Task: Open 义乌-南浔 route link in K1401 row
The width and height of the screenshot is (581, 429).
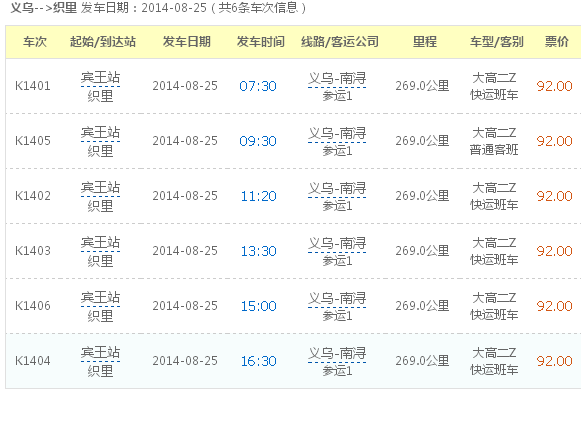Action: [x=337, y=79]
